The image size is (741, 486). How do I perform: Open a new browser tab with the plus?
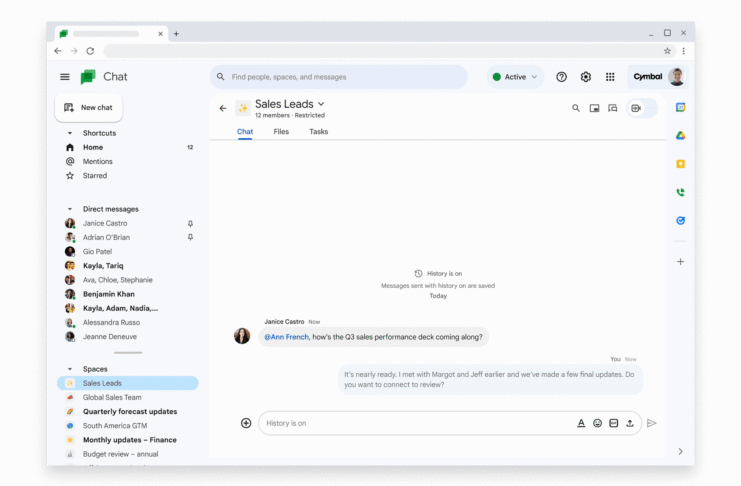coord(176,34)
